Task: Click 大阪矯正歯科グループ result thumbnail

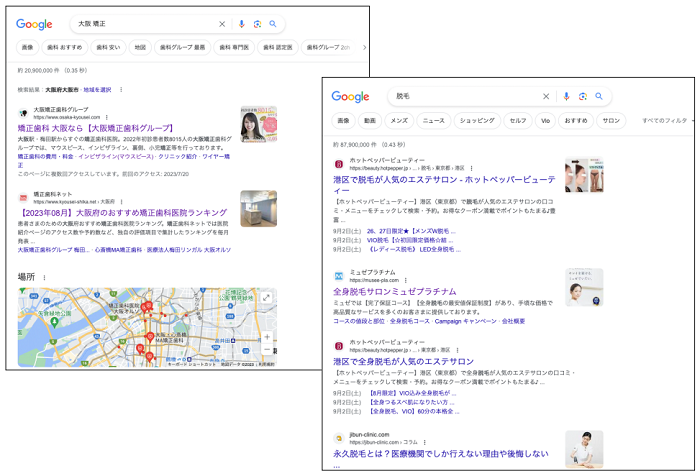Action: [258, 124]
